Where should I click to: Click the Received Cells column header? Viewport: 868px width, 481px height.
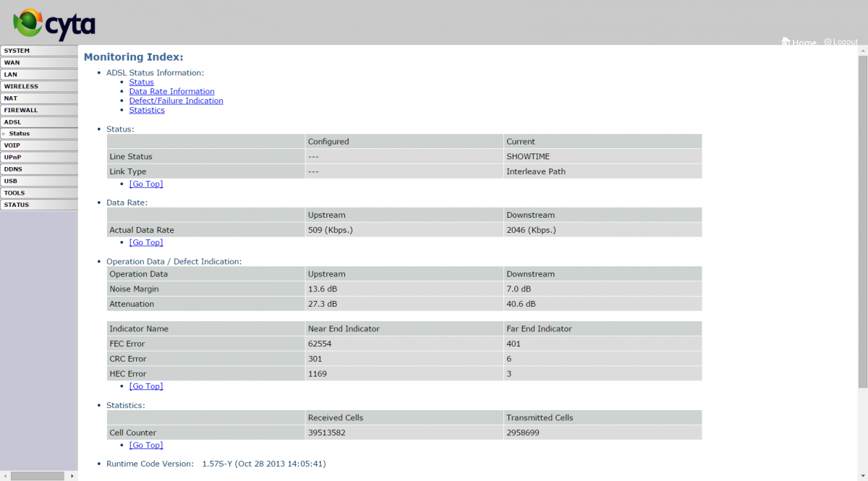(336, 417)
